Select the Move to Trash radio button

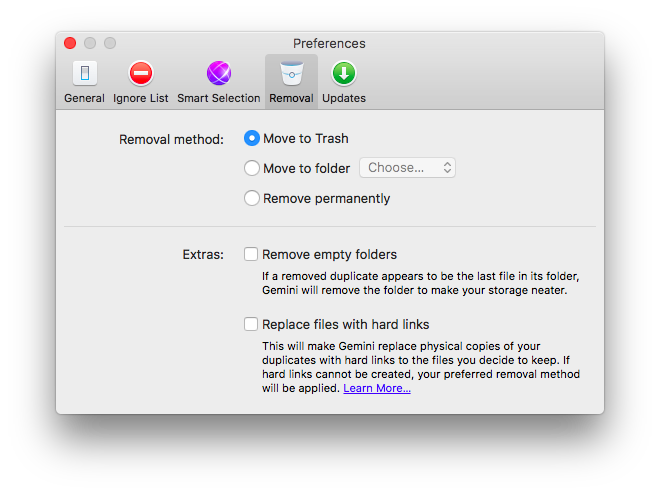(252, 138)
